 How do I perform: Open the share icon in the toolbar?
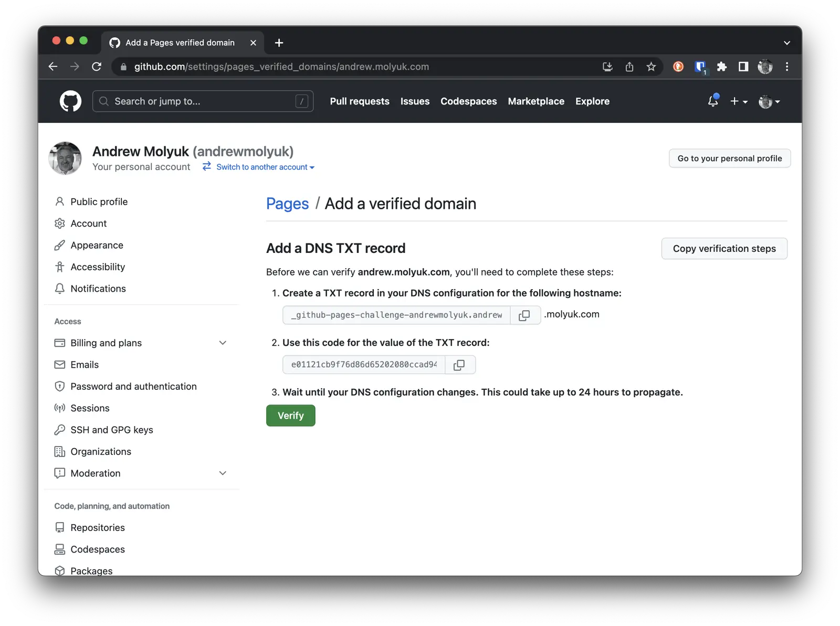tap(629, 67)
